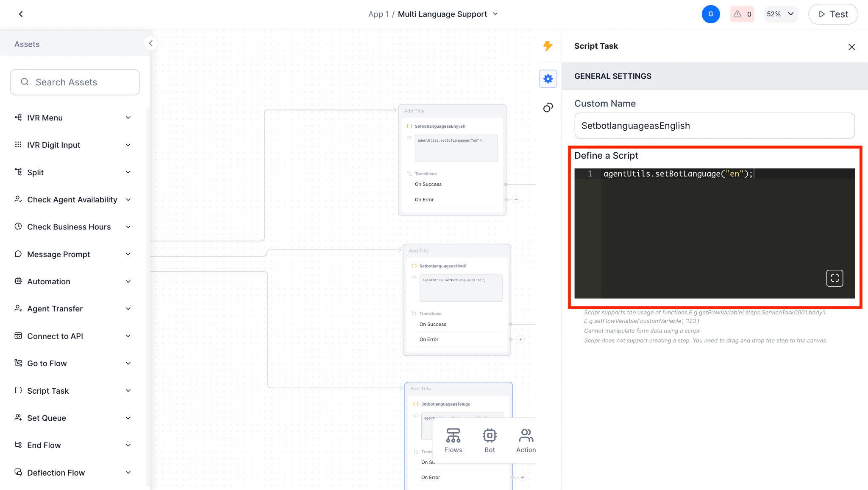This screenshot has height=490, width=868.
Task: Click the overlapping circles icon
Action: pos(548,108)
